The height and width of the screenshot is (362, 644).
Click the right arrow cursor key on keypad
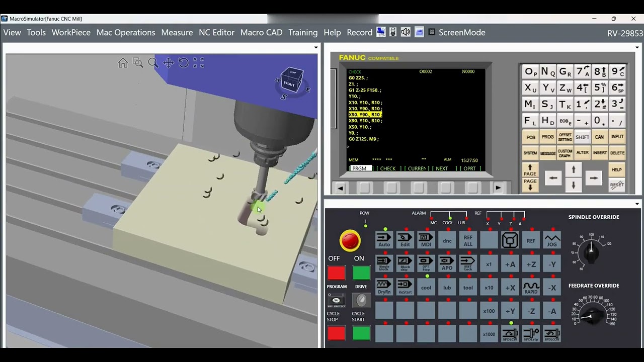pyautogui.click(x=594, y=177)
